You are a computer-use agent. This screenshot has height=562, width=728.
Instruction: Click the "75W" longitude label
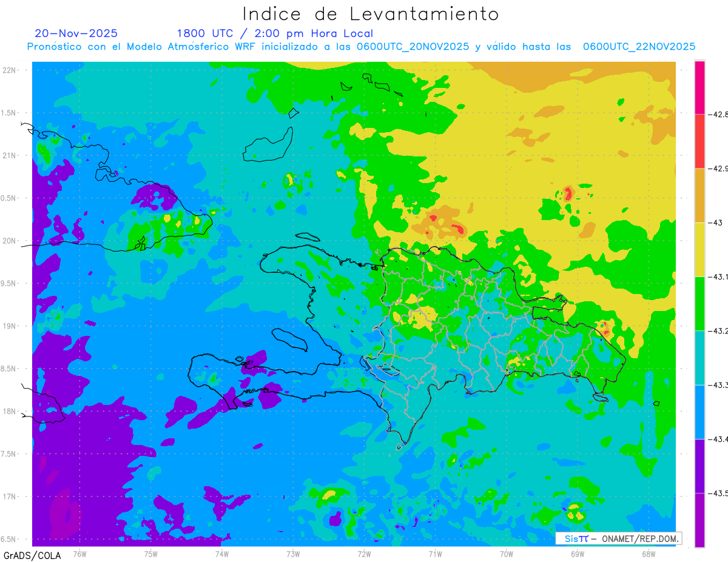pyautogui.click(x=150, y=554)
